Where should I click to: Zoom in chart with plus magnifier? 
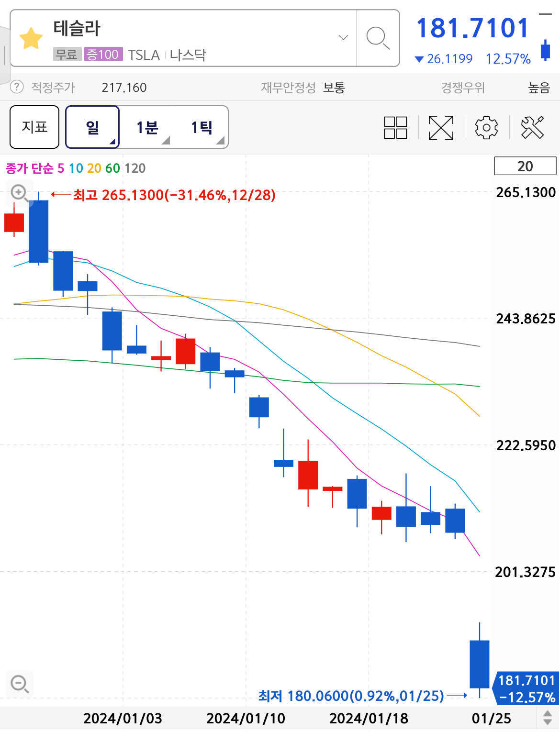pyautogui.click(x=19, y=193)
